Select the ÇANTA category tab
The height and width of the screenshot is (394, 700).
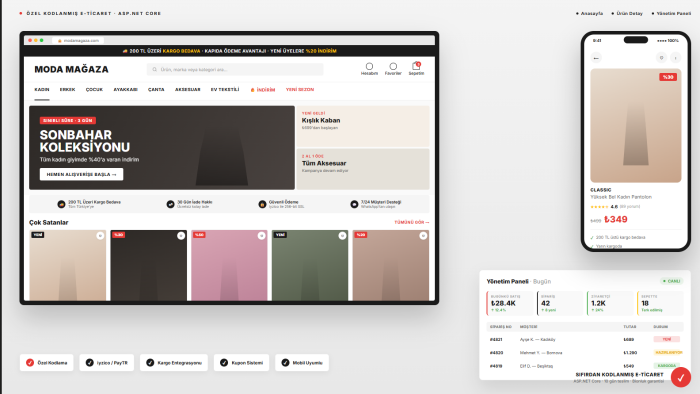point(156,90)
